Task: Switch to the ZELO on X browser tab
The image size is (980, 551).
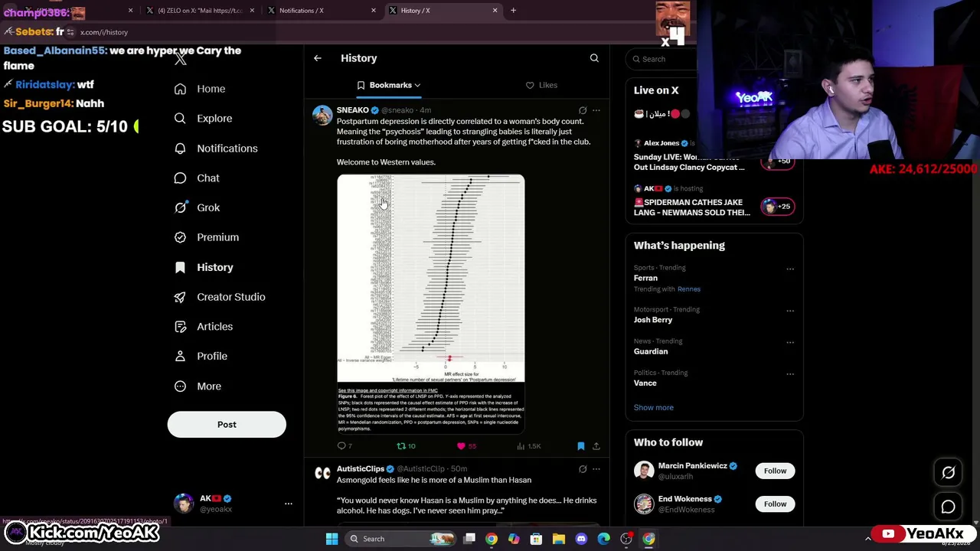Action: (x=199, y=11)
